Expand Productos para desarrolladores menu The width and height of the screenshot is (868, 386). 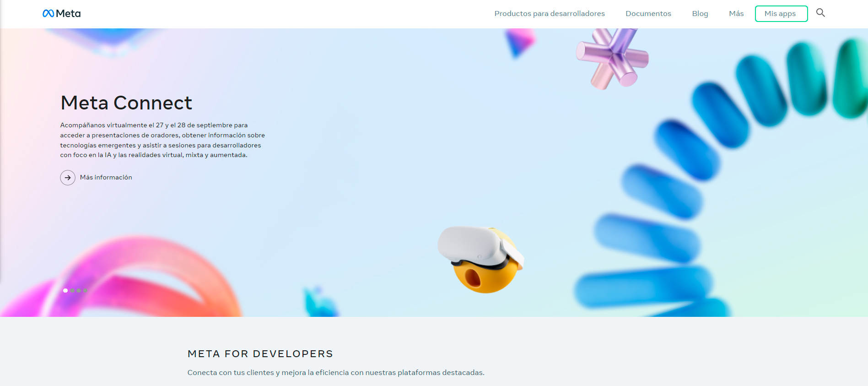point(549,14)
